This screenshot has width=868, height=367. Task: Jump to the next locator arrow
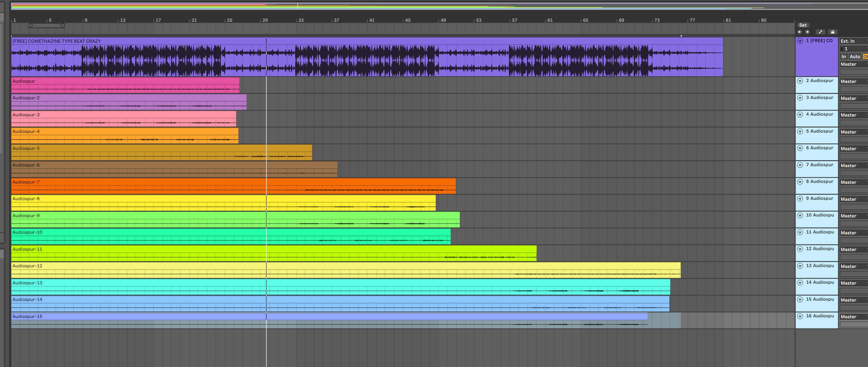tap(807, 32)
